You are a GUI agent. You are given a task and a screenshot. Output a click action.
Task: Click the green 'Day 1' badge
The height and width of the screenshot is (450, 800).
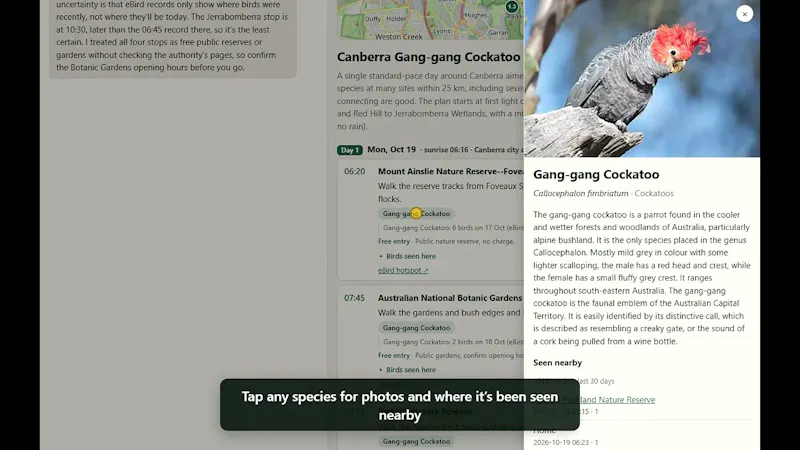pos(349,150)
